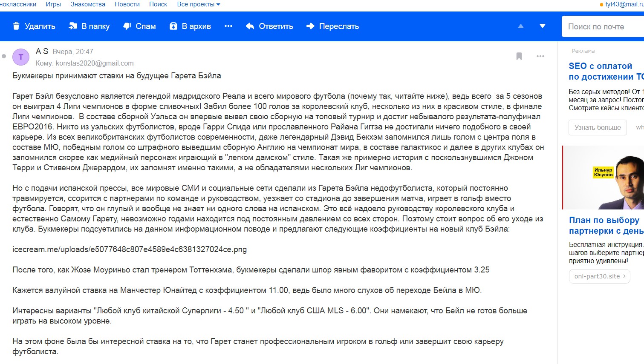Toggle the bookmark flag on this message
Viewport: 644px width, 364px height.
click(519, 56)
